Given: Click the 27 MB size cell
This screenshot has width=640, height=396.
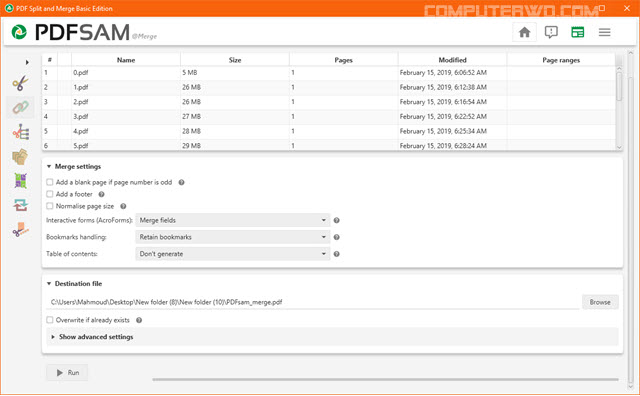Looking at the screenshot, I should (235, 117).
